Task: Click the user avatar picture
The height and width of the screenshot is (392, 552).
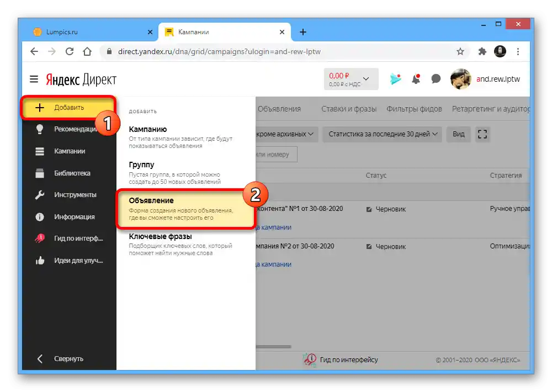Action: [460, 79]
